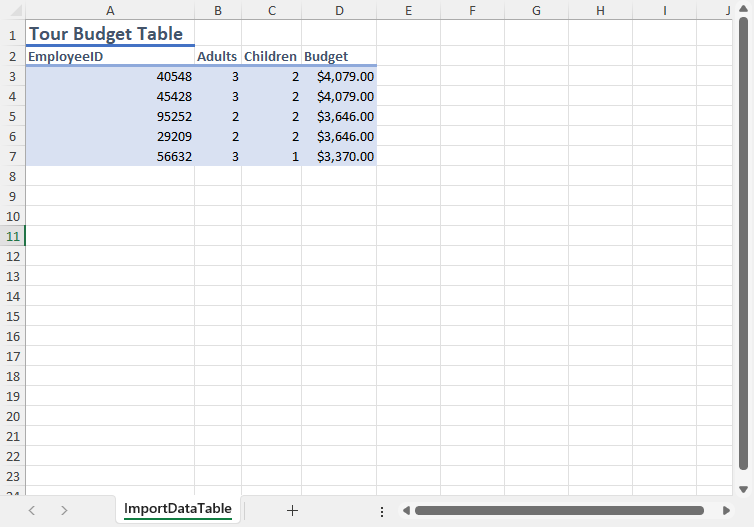Click the $3,370.00 budget cell

339,156
